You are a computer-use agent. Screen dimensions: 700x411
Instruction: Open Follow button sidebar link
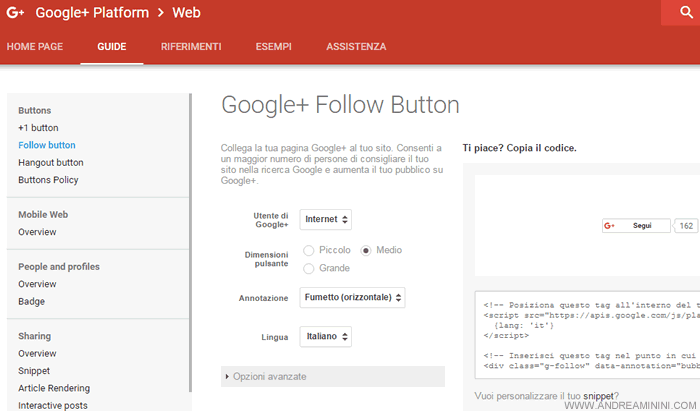point(47,145)
